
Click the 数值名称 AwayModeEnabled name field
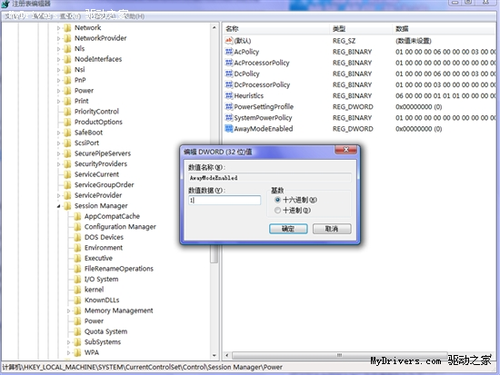point(270,178)
